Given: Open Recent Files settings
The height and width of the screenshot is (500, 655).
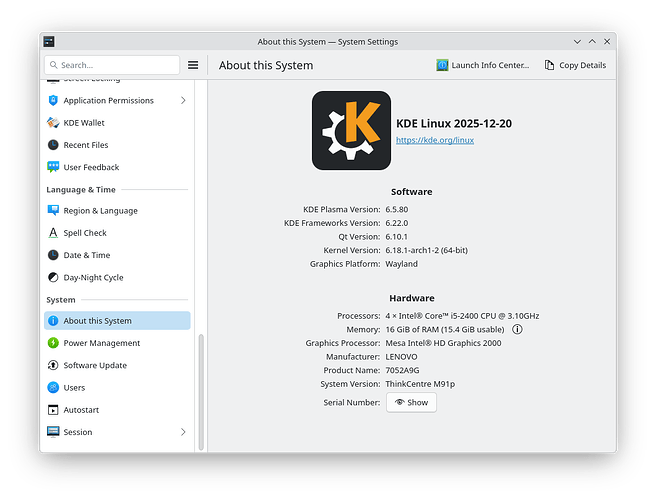Looking at the screenshot, I should [x=85, y=145].
